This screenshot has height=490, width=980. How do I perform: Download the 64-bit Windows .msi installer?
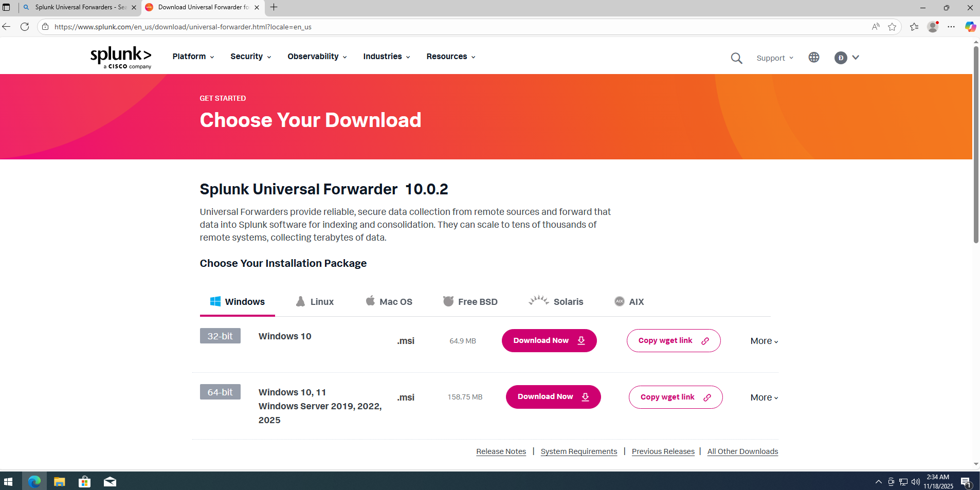[553, 397]
